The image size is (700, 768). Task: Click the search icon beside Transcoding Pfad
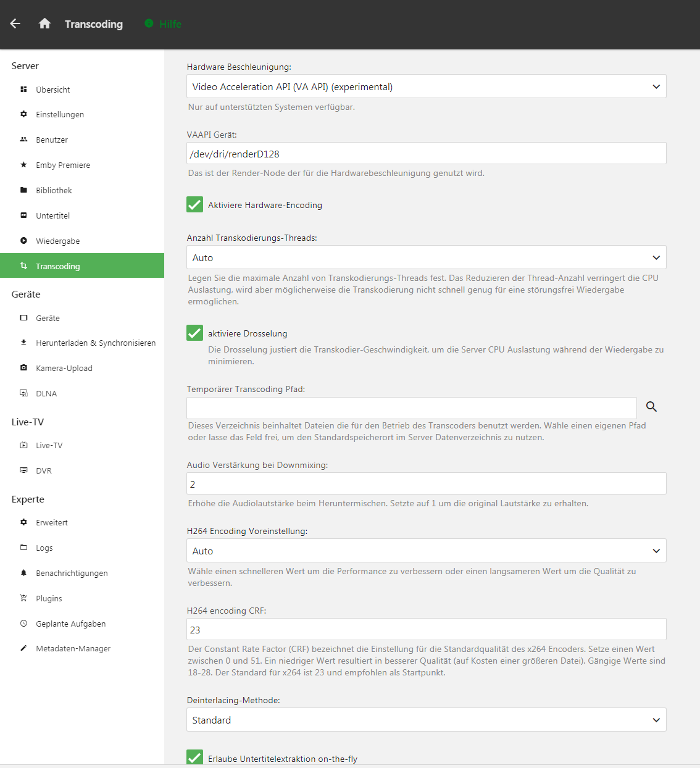(x=651, y=407)
